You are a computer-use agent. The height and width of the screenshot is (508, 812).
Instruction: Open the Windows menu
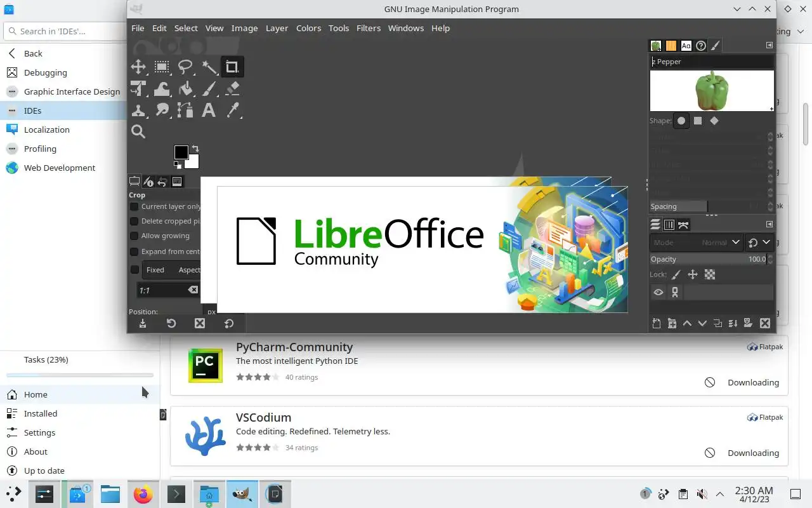(406, 28)
